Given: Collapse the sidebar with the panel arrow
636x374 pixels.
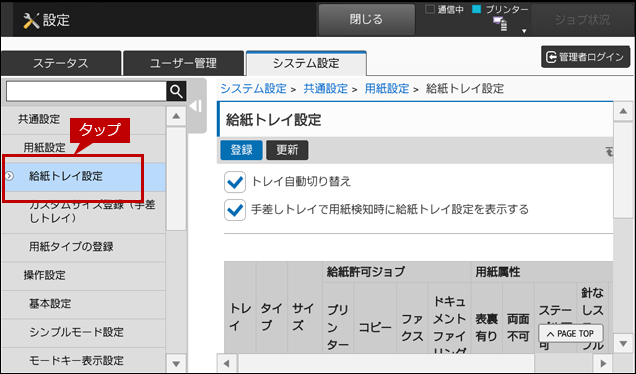Looking at the screenshot, I should tap(196, 106).
